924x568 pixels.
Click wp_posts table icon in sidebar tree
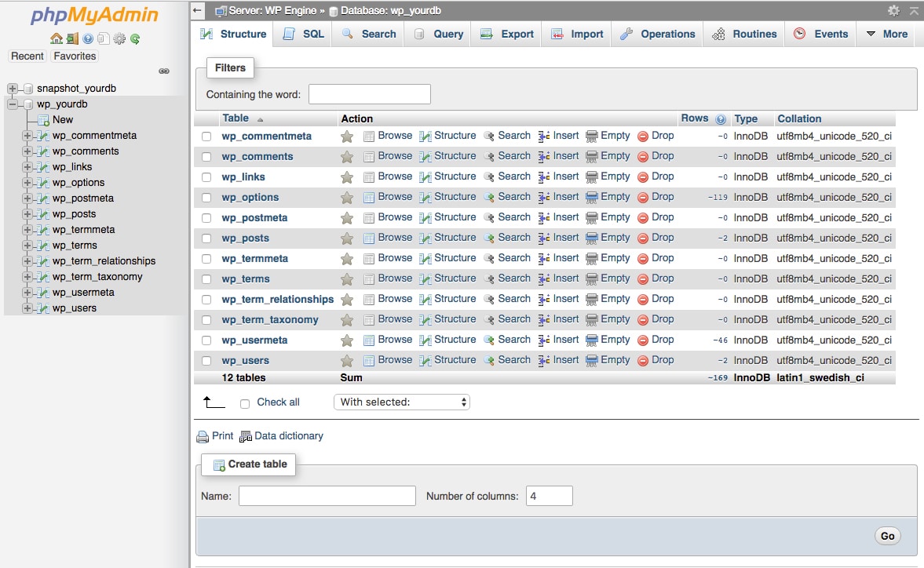click(x=42, y=214)
